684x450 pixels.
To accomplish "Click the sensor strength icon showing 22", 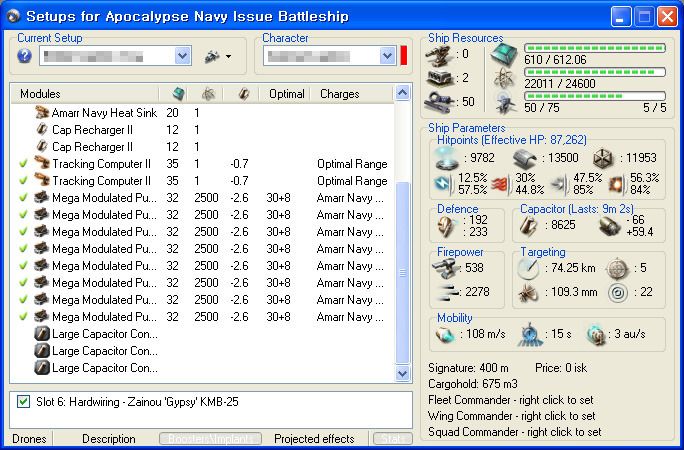I will click(x=618, y=293).
